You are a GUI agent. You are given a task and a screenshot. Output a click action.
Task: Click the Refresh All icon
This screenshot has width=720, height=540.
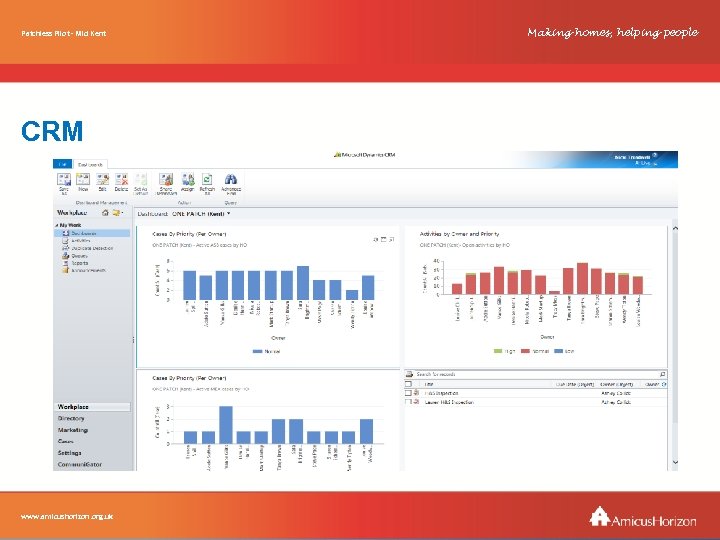[207, 179]
